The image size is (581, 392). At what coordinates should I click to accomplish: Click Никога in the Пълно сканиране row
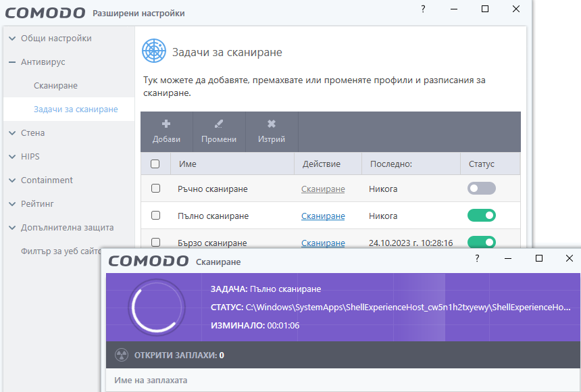(x=383, y=216)
